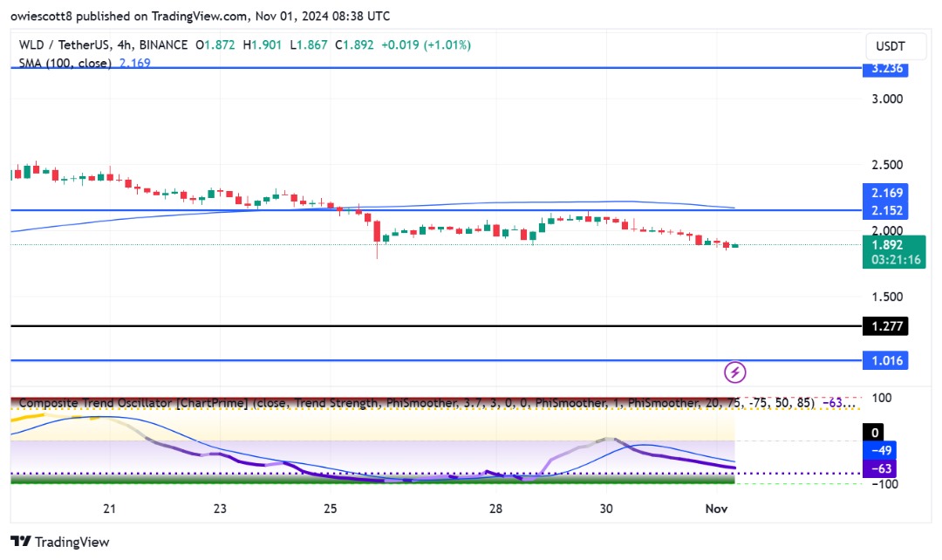Click the Nov date on time axis
The height and width of the screenshot is (560, 942).
click(x=716, y=509)
